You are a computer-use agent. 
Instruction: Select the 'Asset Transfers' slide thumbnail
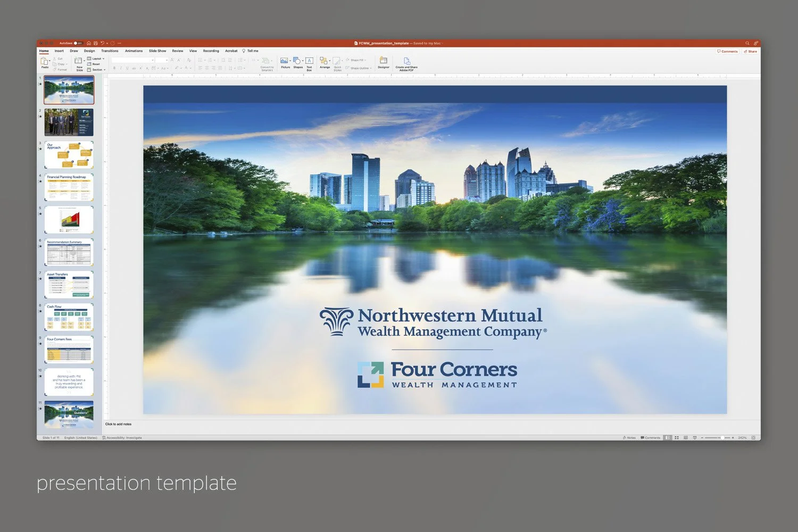69,284
